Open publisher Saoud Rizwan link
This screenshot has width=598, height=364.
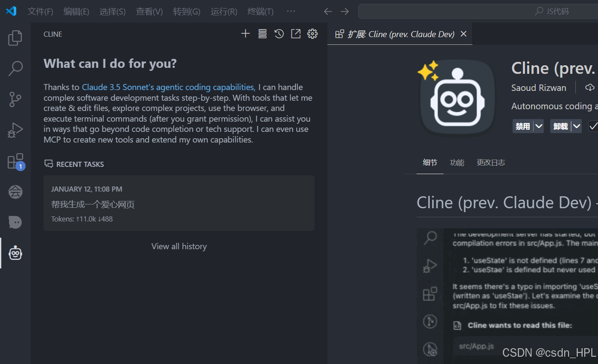tap(539, 87)
